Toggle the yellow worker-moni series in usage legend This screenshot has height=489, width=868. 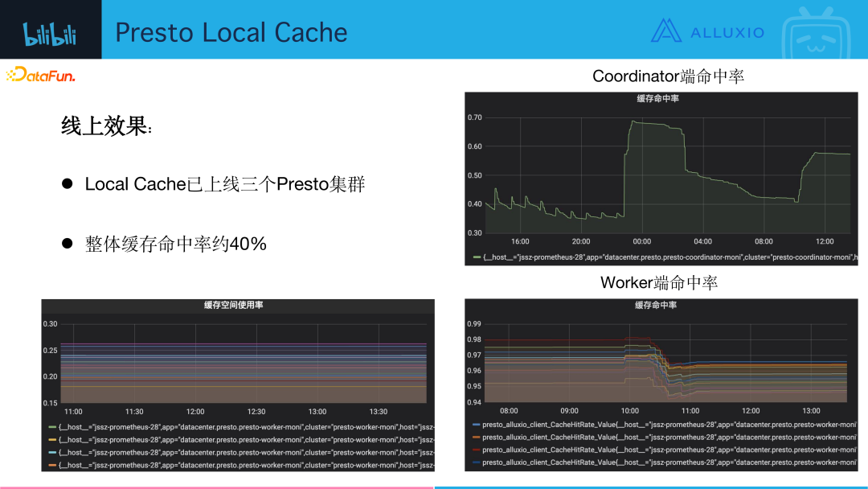tap(241, 440)
